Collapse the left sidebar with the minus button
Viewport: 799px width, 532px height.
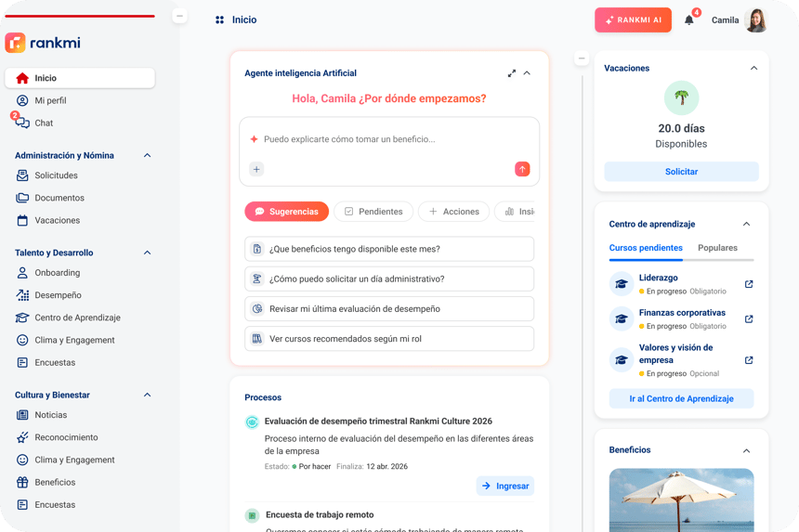click(x=179, y=16)
